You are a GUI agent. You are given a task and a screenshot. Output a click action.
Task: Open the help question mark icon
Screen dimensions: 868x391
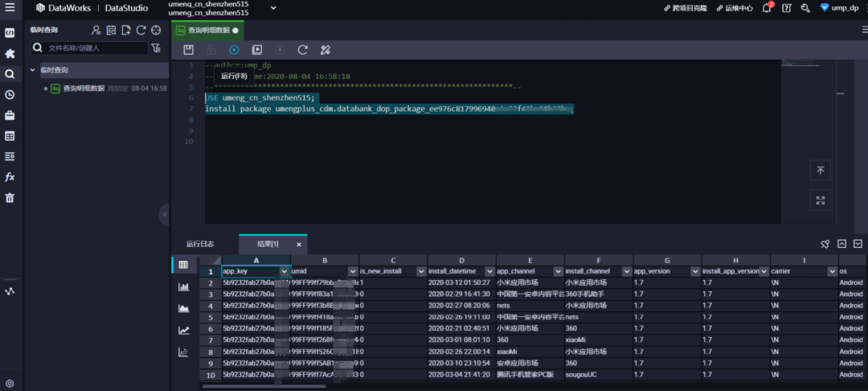786,8
